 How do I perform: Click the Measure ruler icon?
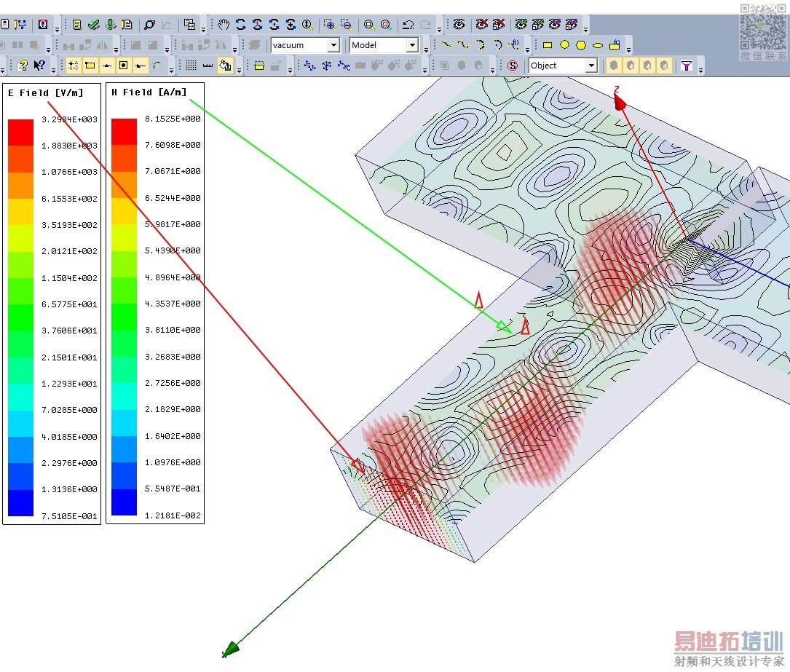coord(208,66)
